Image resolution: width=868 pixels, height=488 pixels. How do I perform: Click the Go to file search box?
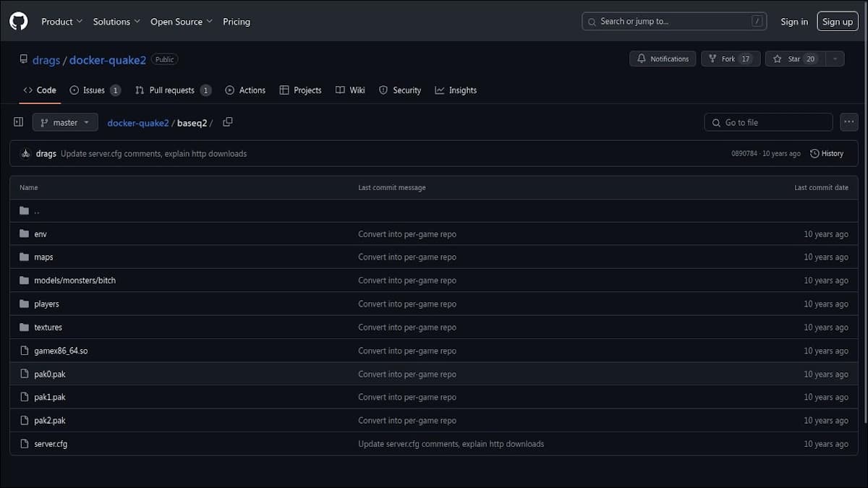pos(768,122)
